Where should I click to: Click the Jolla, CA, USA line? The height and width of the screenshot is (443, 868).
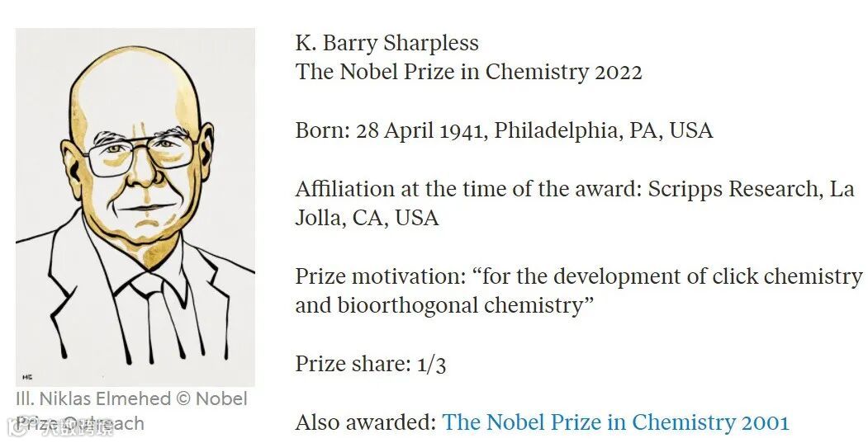(x=367, y=218)
